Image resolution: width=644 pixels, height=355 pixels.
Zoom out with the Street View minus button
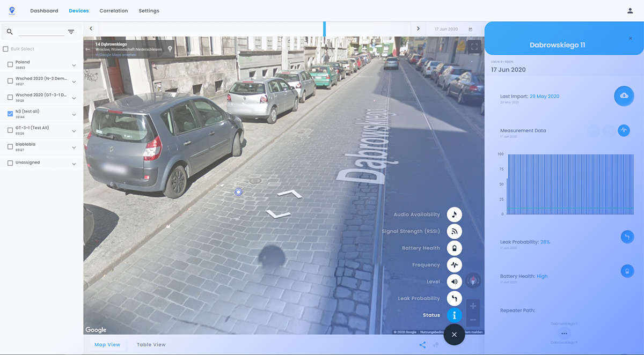[x=473, y=320]
